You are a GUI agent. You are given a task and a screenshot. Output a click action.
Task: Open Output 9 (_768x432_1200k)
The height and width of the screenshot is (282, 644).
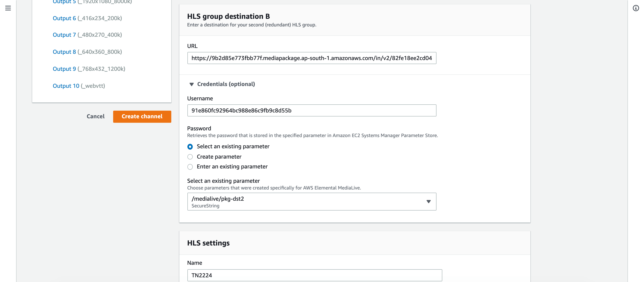pyautogui.click(x=89, y=69)
